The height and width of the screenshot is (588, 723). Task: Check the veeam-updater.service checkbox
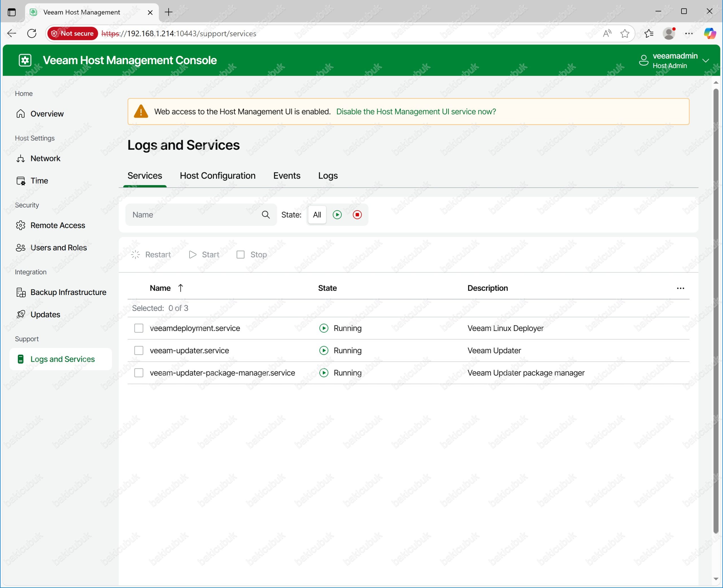(139, 351)
